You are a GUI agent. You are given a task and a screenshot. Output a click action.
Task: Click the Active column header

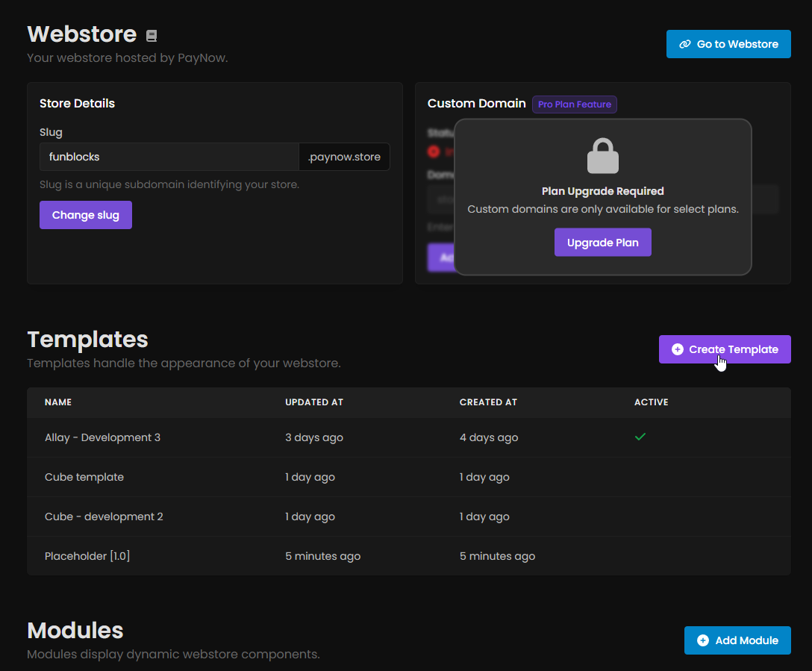651,402
